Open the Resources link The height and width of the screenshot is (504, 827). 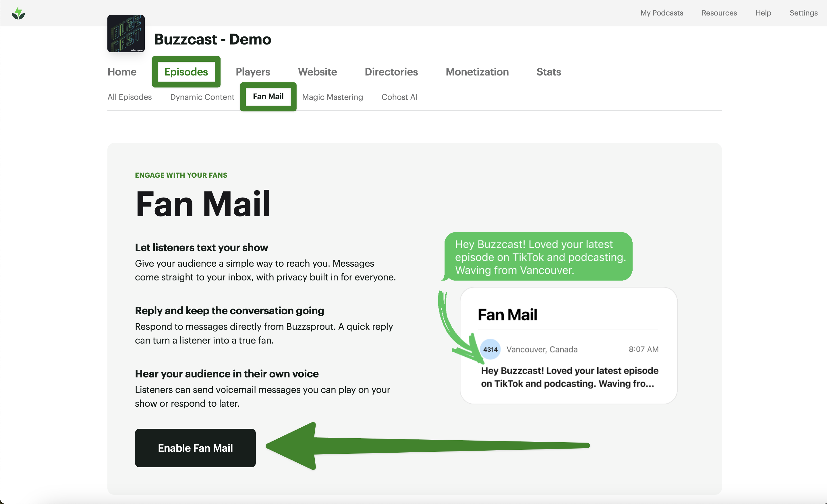[719, 13]
